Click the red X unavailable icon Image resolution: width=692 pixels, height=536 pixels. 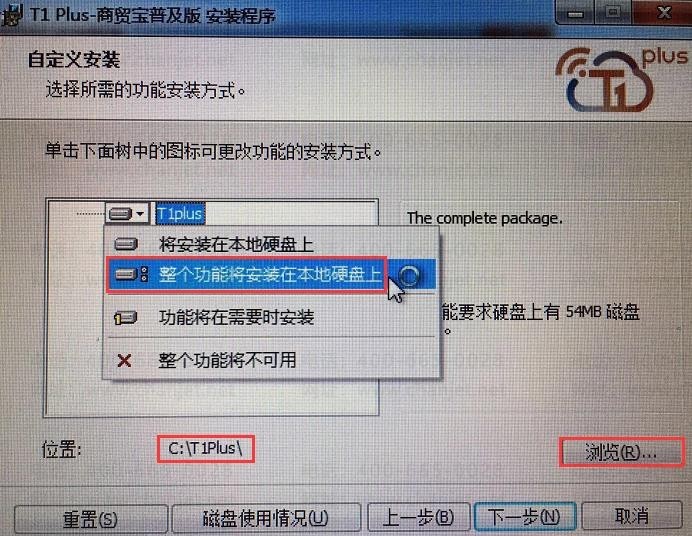(124, 361)
